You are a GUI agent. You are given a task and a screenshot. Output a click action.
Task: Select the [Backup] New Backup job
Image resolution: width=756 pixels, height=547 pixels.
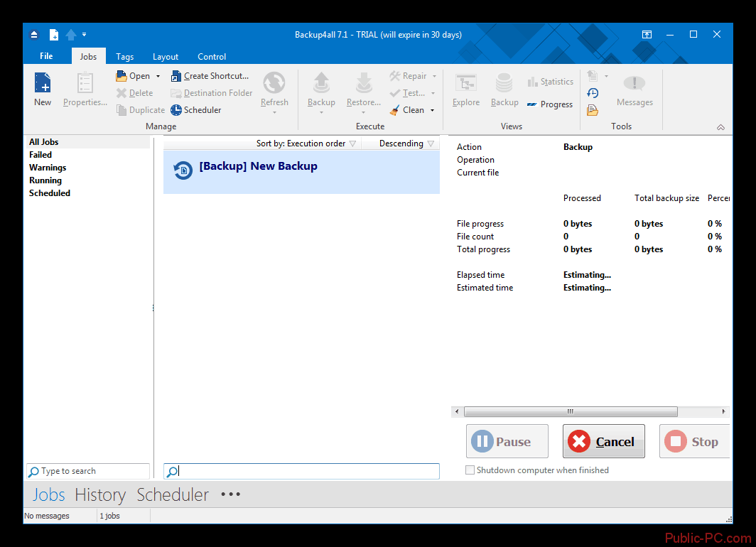301,172
